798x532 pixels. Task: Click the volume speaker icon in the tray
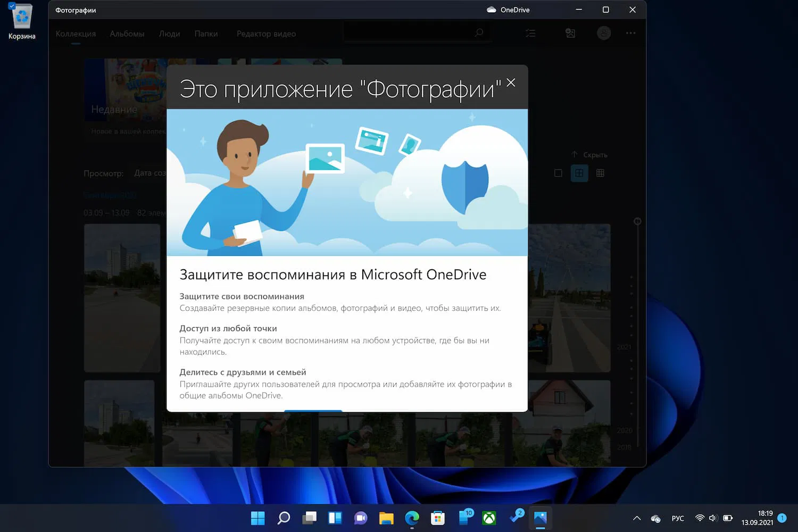[x=713, y=518]
